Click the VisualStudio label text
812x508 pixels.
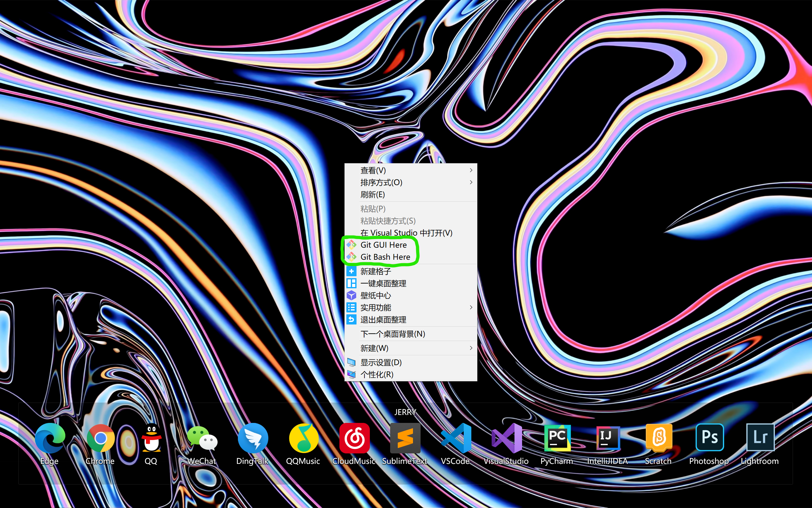(506, 461)
